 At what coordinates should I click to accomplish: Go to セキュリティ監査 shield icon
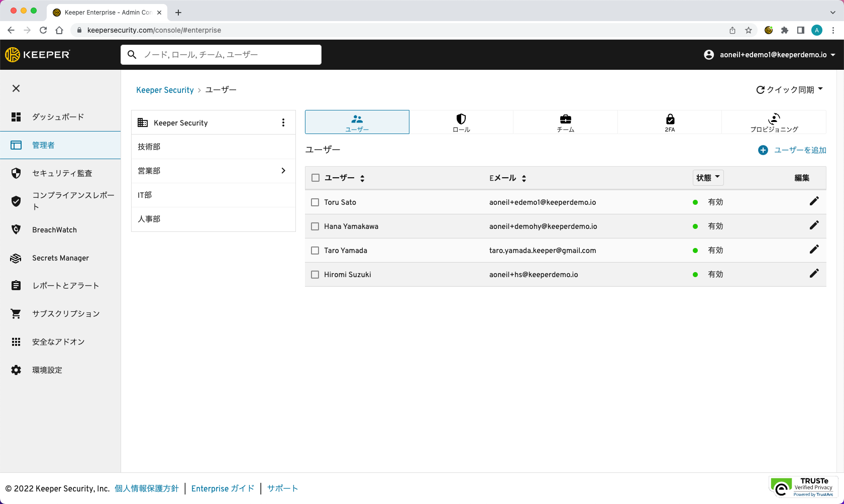(x=16, y=173)
